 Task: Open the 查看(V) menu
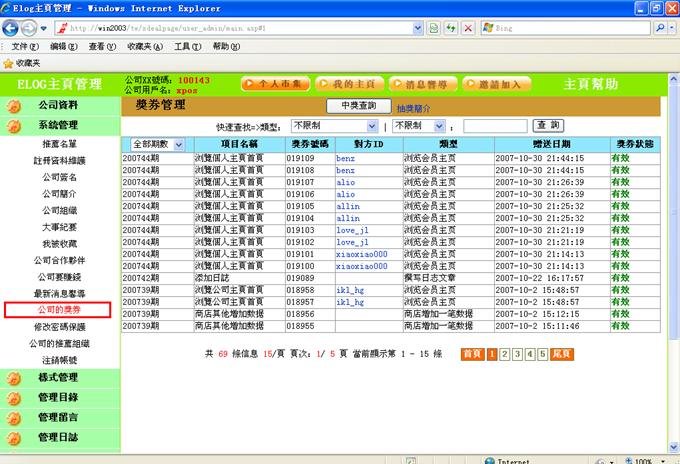[101, 47]
